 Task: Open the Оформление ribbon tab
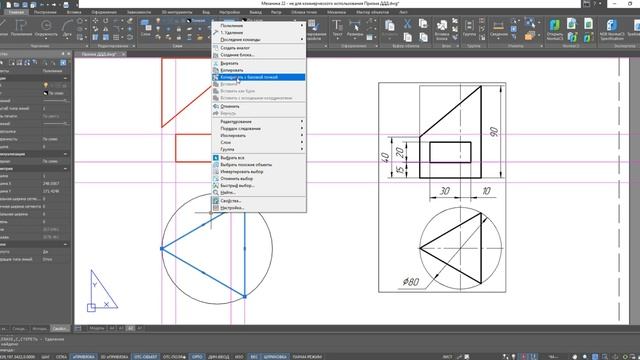pyautogui.click(x=104, y=12)
